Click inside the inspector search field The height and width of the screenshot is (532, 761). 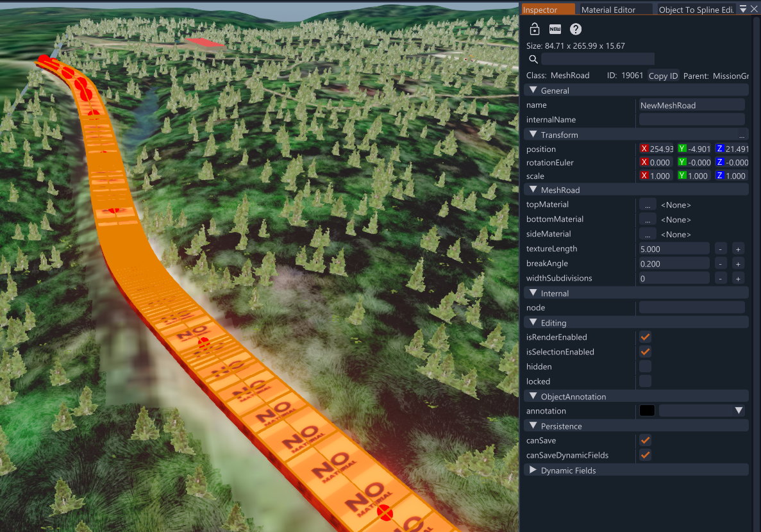(598, 59)
